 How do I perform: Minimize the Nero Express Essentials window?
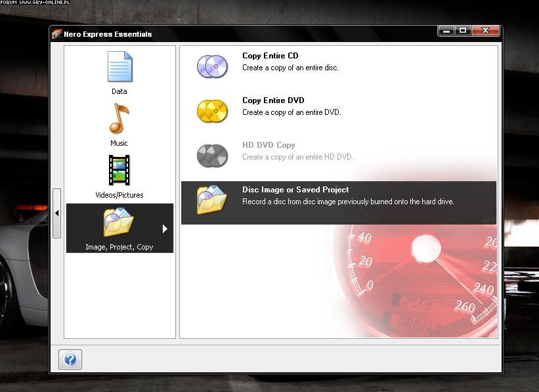tap(446, 31)
